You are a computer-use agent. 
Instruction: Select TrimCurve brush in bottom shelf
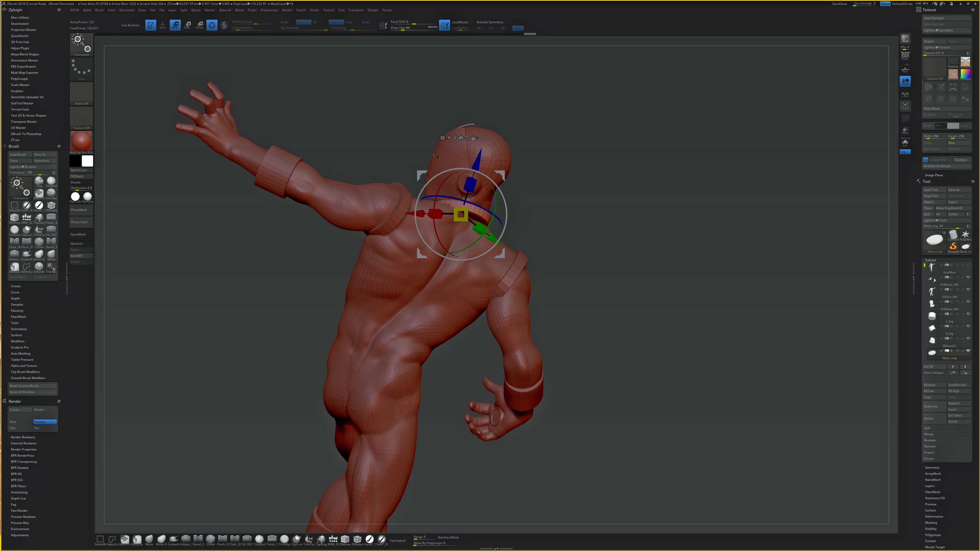[x=309, y=540]
